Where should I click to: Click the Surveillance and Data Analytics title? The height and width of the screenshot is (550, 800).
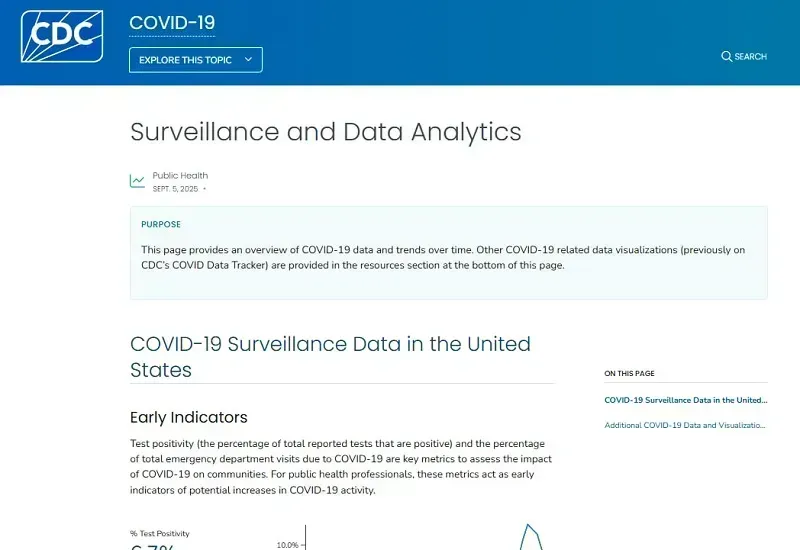(326, 131)
